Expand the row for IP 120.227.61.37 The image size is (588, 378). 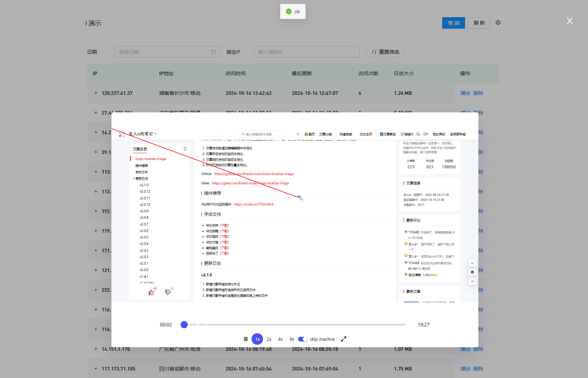[96, 93]
